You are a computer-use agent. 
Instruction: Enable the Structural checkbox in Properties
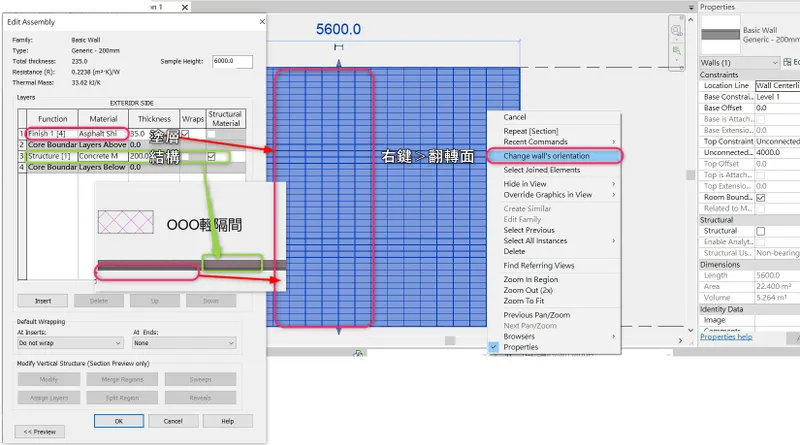761,231
